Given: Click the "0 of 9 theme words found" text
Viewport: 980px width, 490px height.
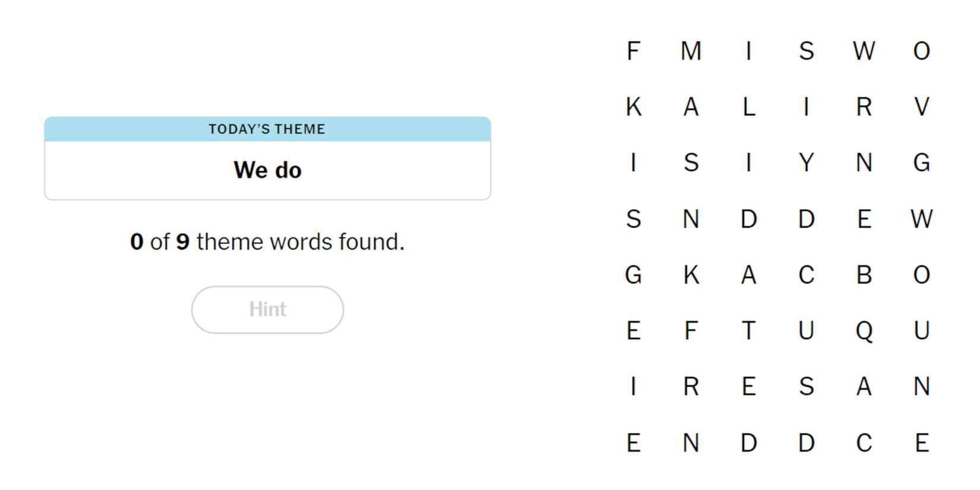Looking at the screenshot, I should [x=267, y=242].
